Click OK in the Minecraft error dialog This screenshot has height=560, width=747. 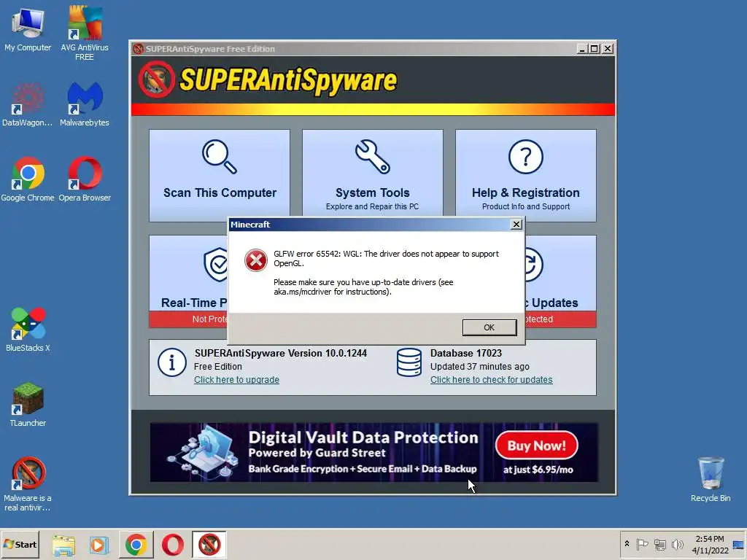[489, 327]
